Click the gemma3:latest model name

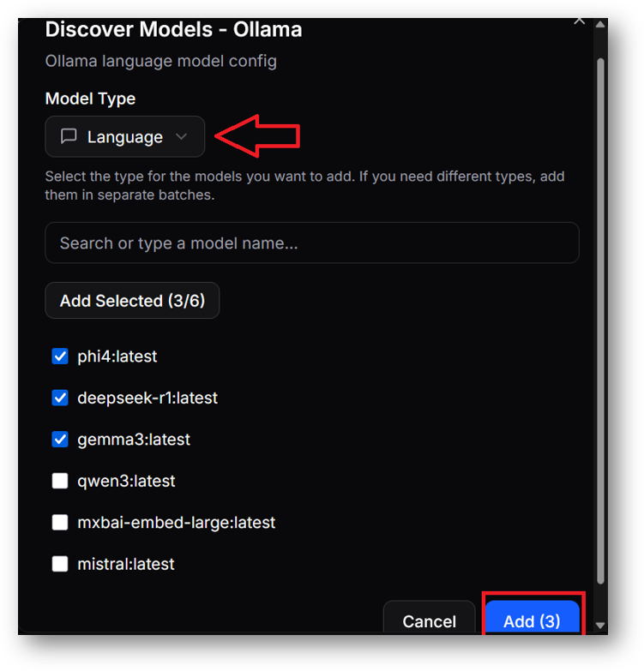[134, 439]
